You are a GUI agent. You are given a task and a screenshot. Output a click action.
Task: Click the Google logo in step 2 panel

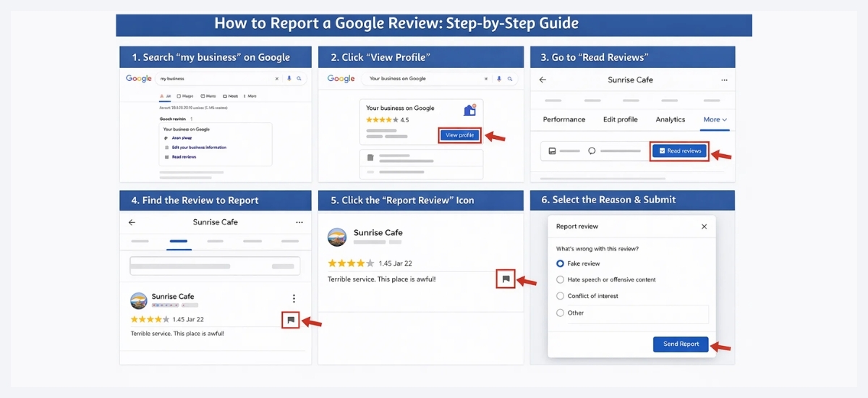click(340, 79)
